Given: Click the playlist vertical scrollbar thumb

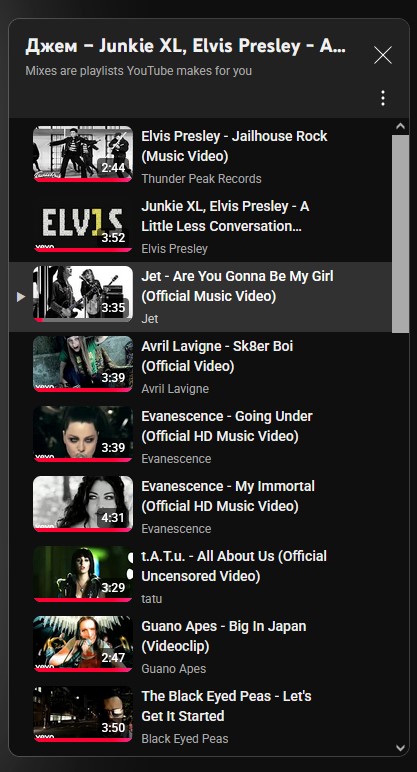Looking at the screenshot, I should 400,234.
